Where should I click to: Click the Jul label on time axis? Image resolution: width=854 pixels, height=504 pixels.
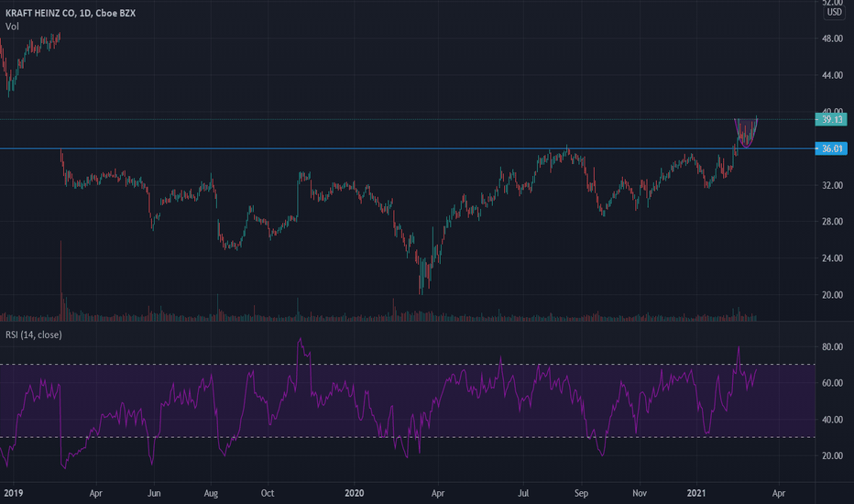[523, 493]
